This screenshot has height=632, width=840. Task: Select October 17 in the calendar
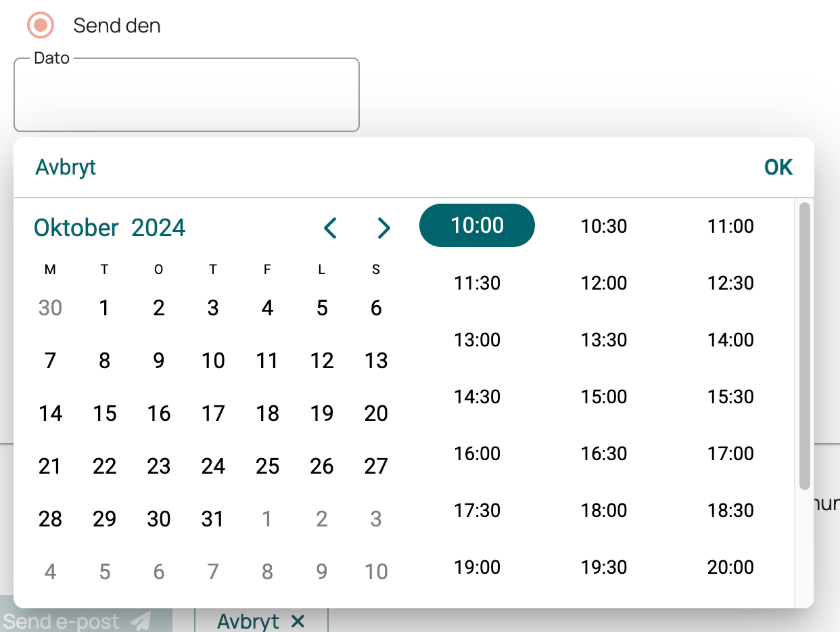pos(213,413)
